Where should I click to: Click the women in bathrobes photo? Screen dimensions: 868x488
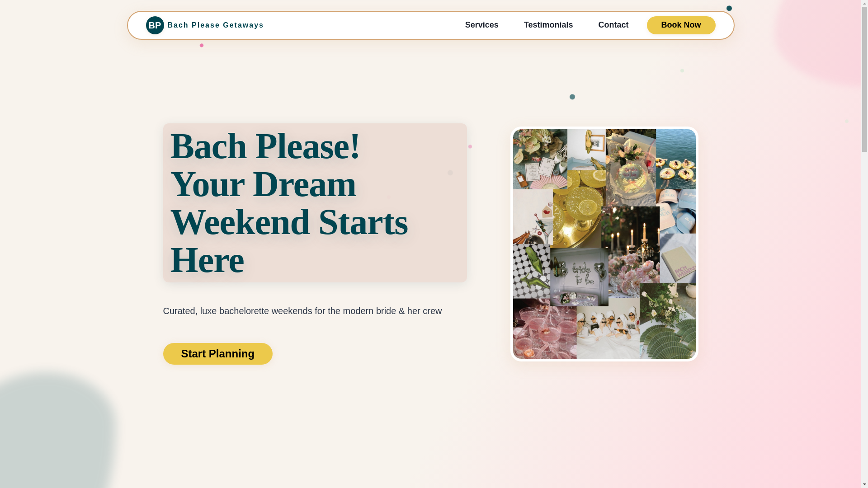coord(608,328)
